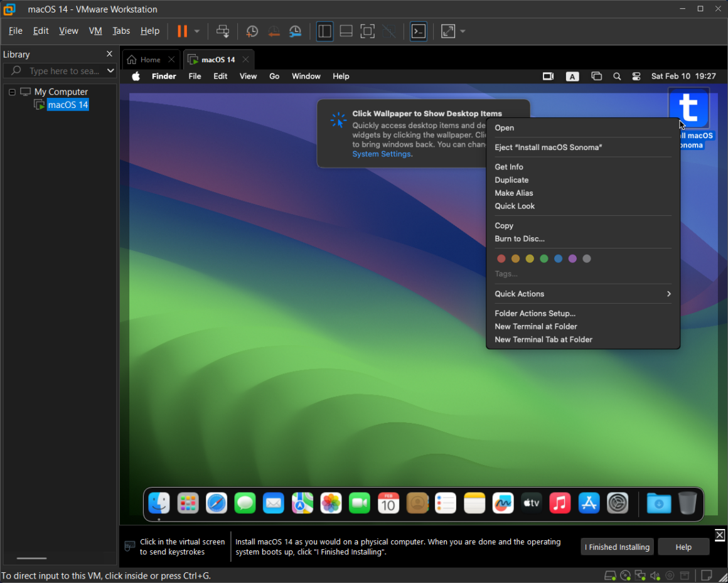Screen dimensions: 728x583
Task: Open the VM menu in VMware
Action: [95, 31]
